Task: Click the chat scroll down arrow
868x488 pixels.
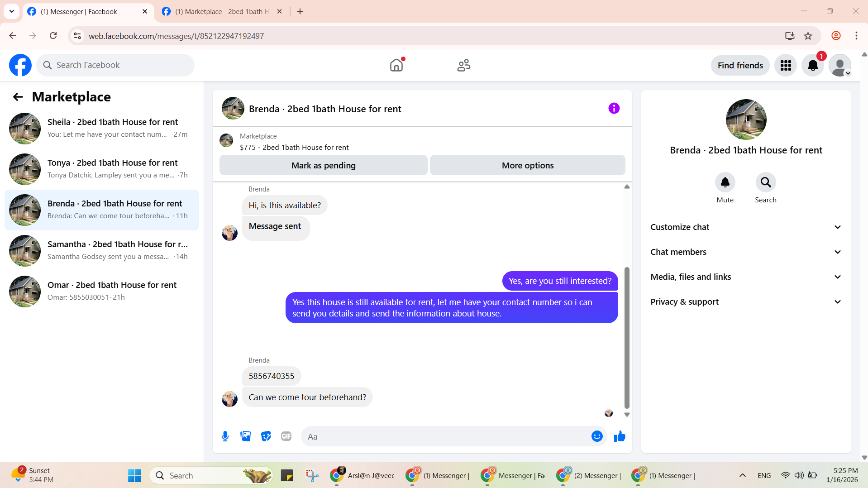Action: 627,414
